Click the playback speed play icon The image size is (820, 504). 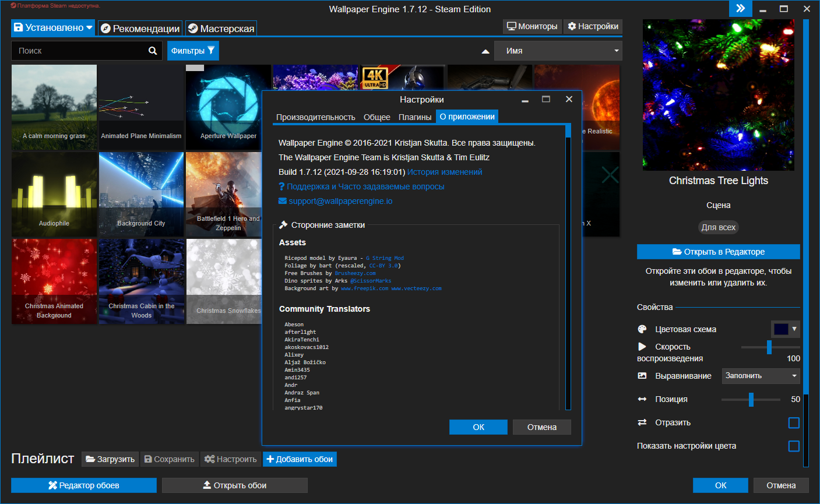click(642, 347)
